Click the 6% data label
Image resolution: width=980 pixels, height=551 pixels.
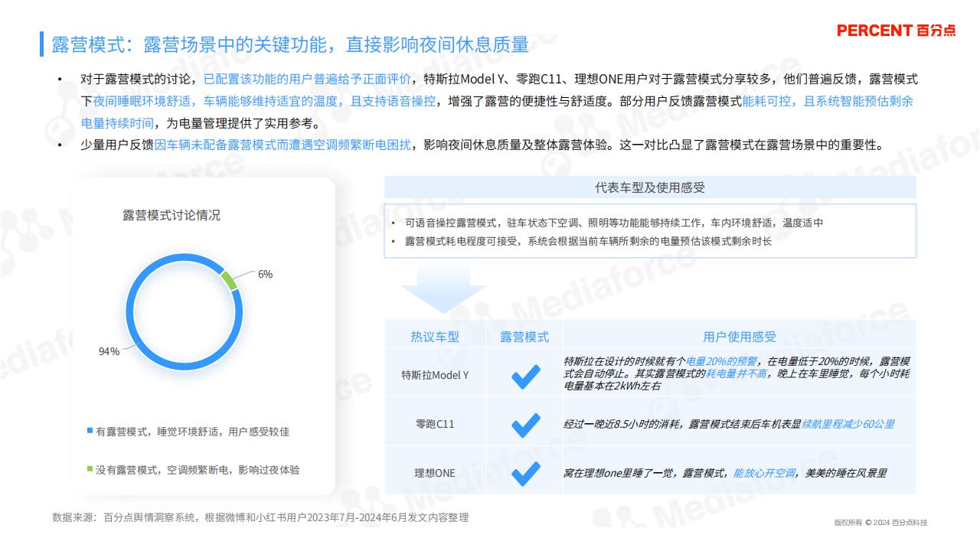[265, 274]
